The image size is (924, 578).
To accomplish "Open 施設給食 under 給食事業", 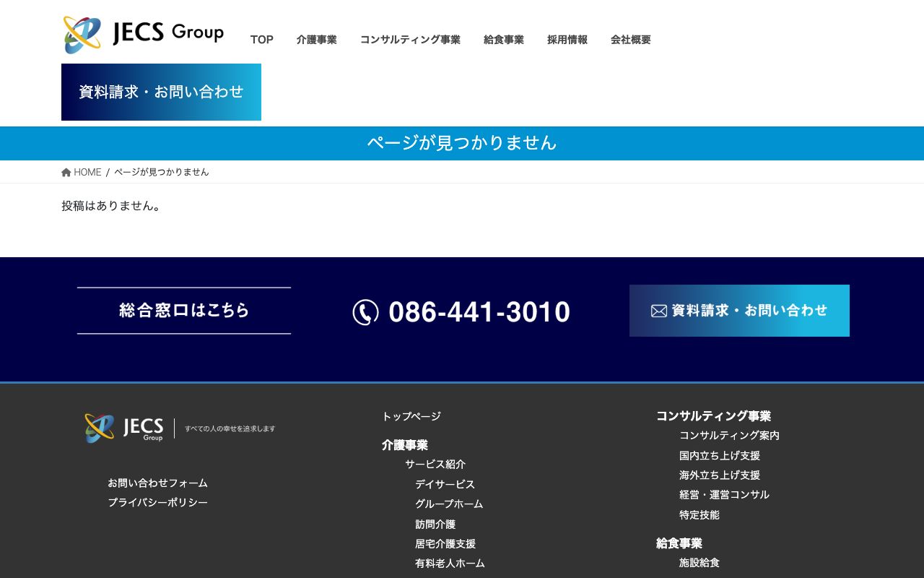I will point(699,562).
